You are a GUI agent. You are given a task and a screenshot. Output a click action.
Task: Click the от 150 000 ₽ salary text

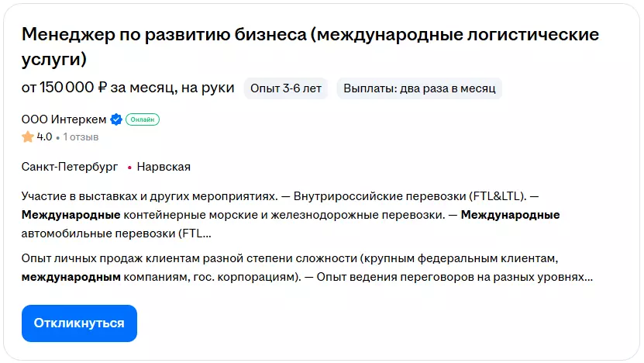tap(128, 88)
